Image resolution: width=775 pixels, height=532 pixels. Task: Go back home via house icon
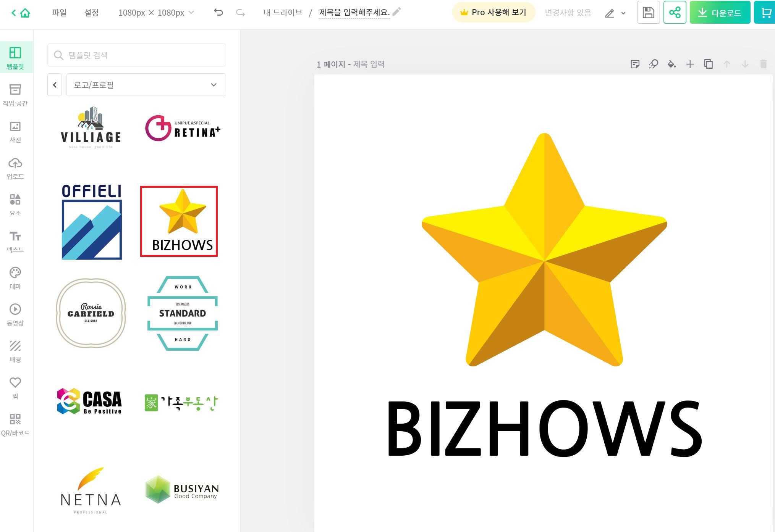point(25,13)
